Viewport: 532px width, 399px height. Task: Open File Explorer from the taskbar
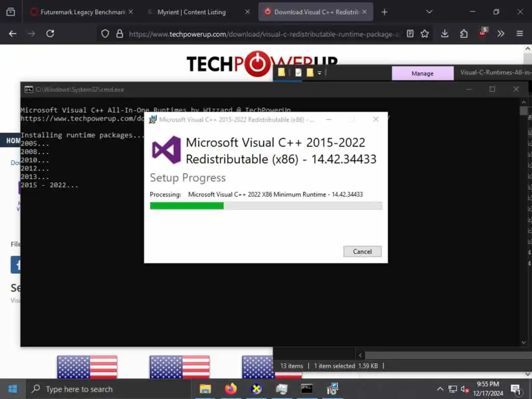tap(205, 389)
